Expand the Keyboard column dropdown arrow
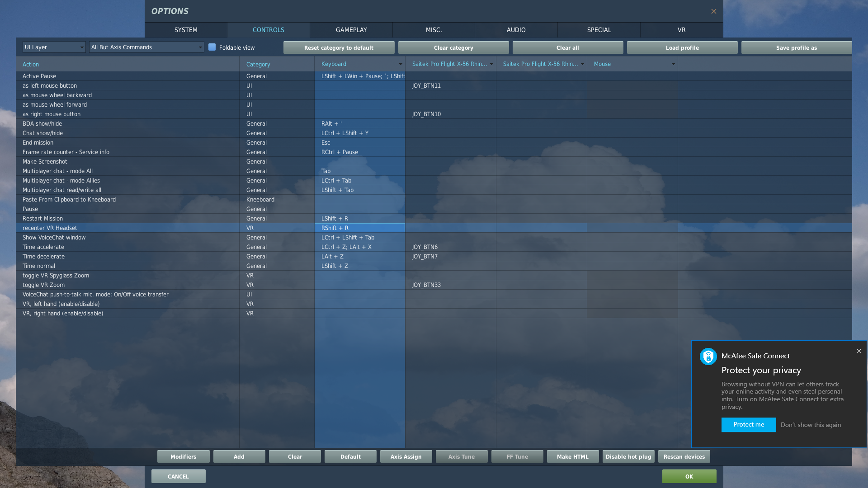The image size is (868, 488). point(400,64)
